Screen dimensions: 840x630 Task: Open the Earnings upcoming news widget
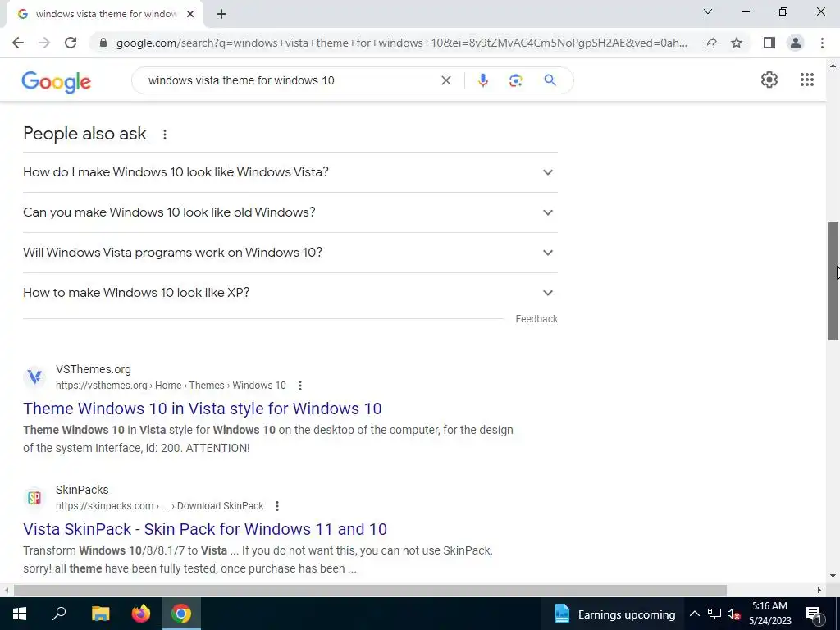pyautogui.click(x=614, y=614)
